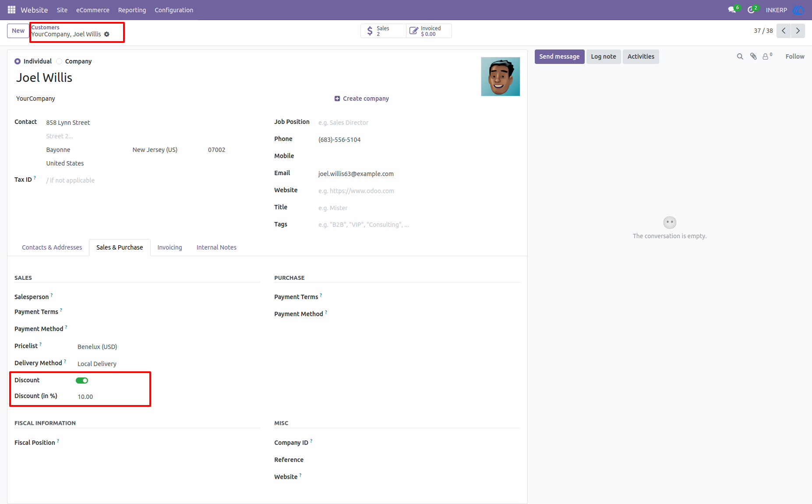
Task: Select the Individual radio button
Action: (x=18, y=61)
